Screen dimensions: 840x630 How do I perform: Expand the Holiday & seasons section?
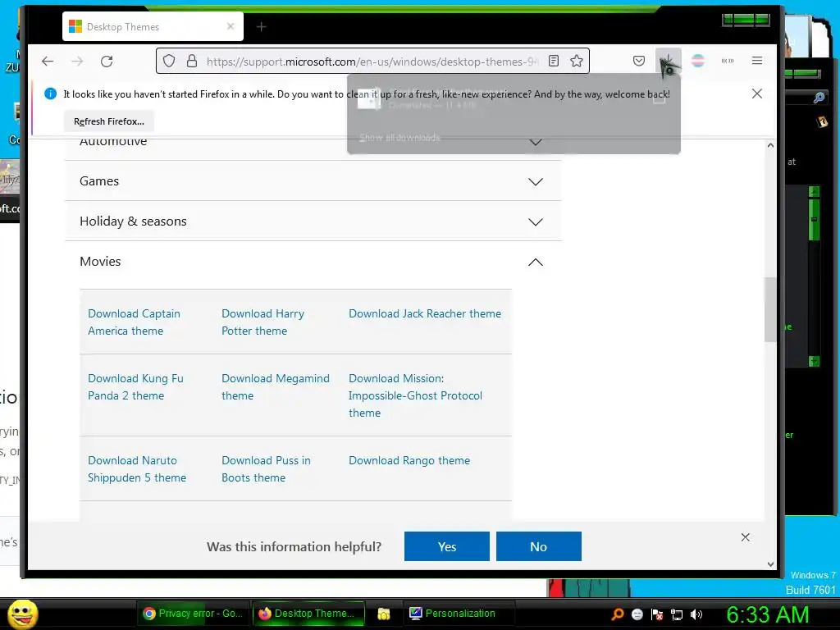tap(313, 221)
